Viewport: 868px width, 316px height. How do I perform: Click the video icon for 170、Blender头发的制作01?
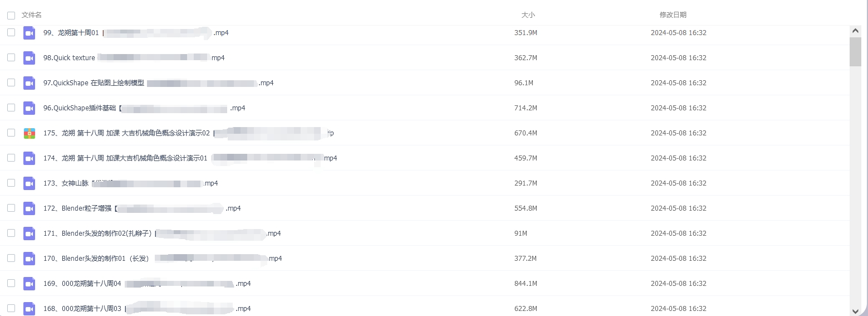click(x=29, y=259)
